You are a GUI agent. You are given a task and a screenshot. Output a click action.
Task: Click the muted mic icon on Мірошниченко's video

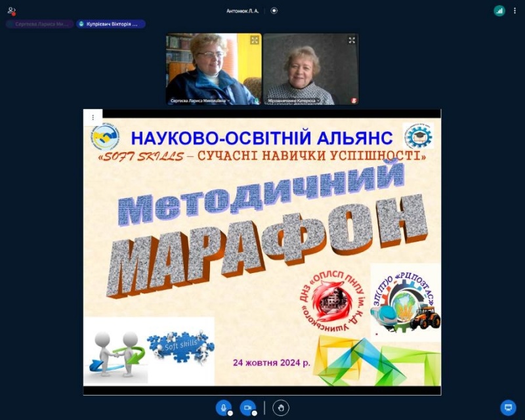[354, 100]
